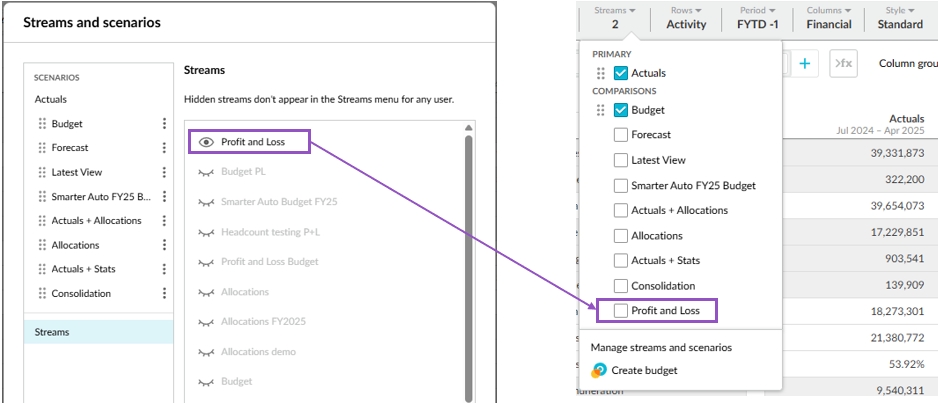Enable the Forecast comparison checkbox
Image resolution: width=938 pixels, height=403 pixels.
[621, 135]
